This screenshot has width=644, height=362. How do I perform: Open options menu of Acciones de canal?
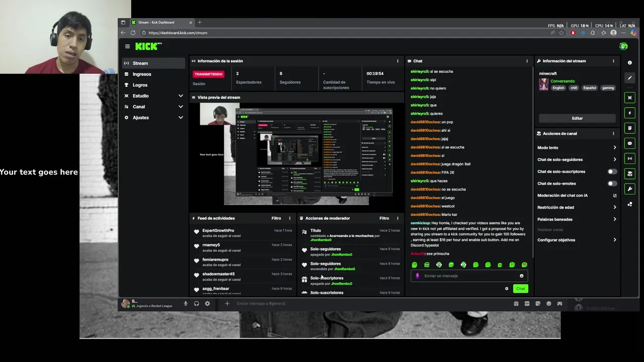(x=613, y=134)
